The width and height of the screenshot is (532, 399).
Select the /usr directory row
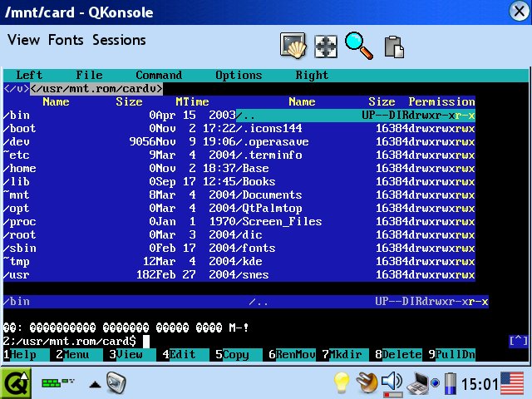(120, 274)
